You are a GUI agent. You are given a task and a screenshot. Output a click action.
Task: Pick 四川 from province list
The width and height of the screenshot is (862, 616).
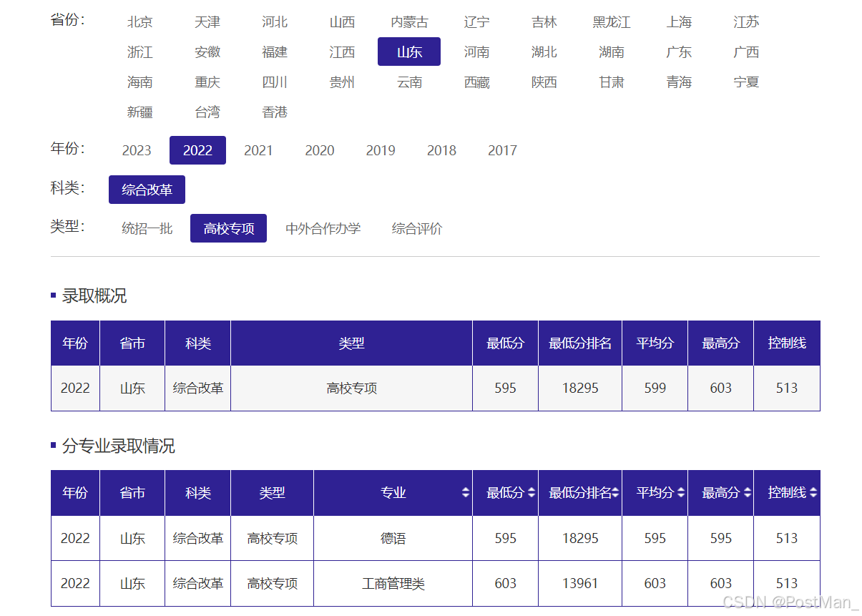coord(275,82)
